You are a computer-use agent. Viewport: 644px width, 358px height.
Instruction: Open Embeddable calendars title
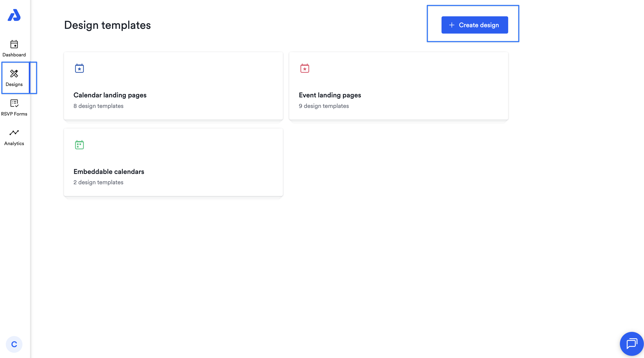109,172
